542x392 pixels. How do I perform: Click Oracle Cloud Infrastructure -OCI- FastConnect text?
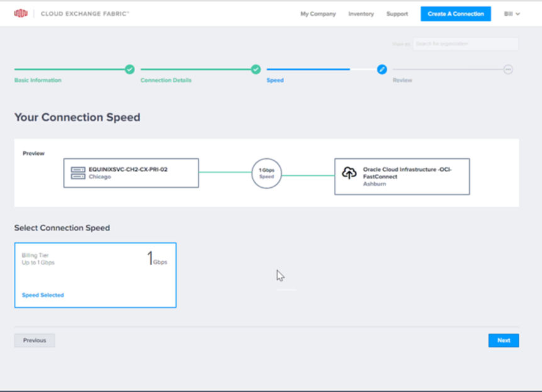[407, 173]
